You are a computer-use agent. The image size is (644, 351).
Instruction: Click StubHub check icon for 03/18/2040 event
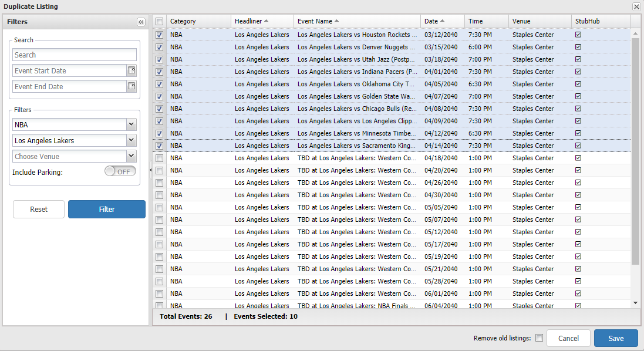pyautogui.click(x=578, y=59)
